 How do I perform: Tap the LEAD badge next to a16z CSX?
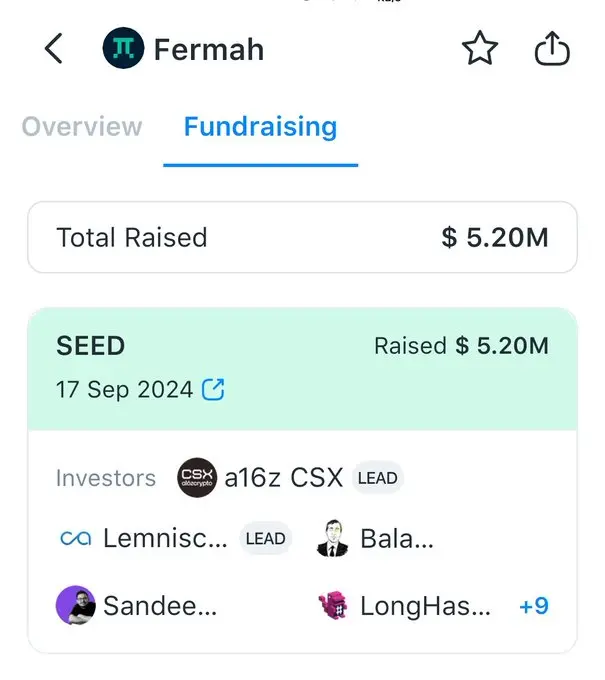[377, 478]
